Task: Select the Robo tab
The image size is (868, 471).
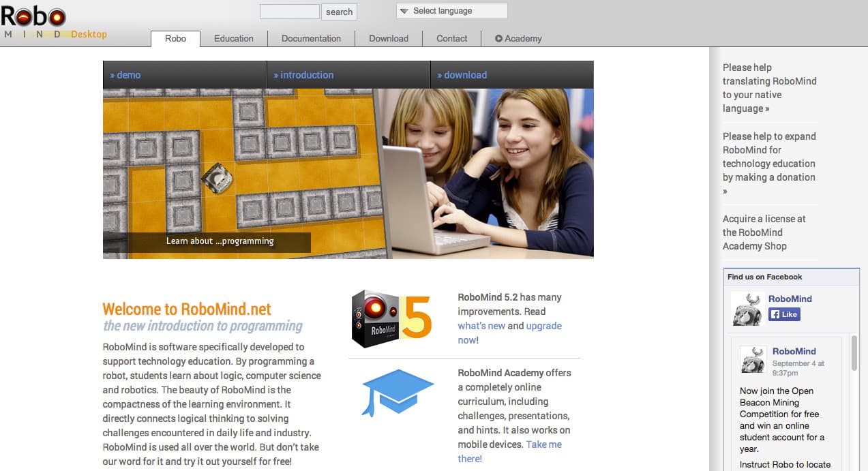Action: pos(175,39)
